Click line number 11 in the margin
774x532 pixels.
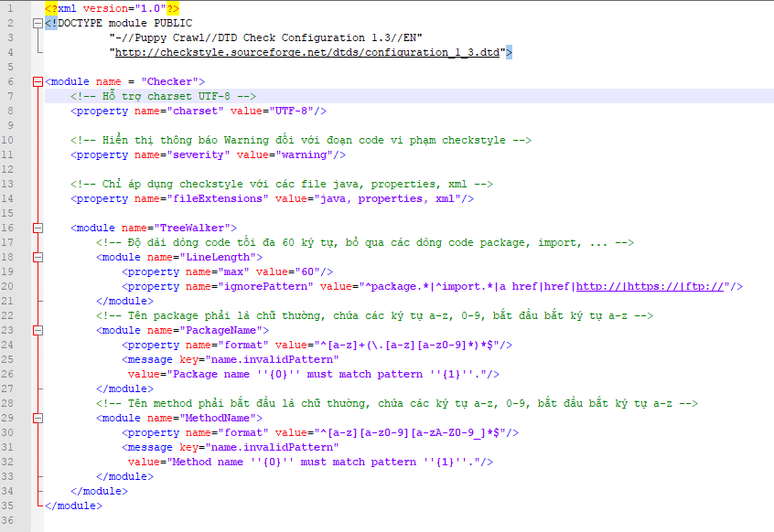pos(12,154)
